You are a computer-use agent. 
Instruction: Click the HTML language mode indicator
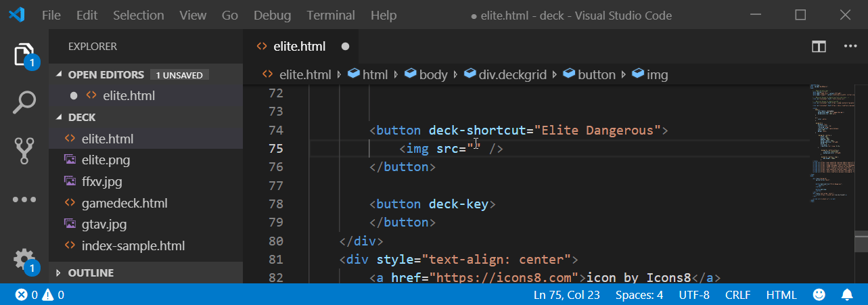(781, 295)
